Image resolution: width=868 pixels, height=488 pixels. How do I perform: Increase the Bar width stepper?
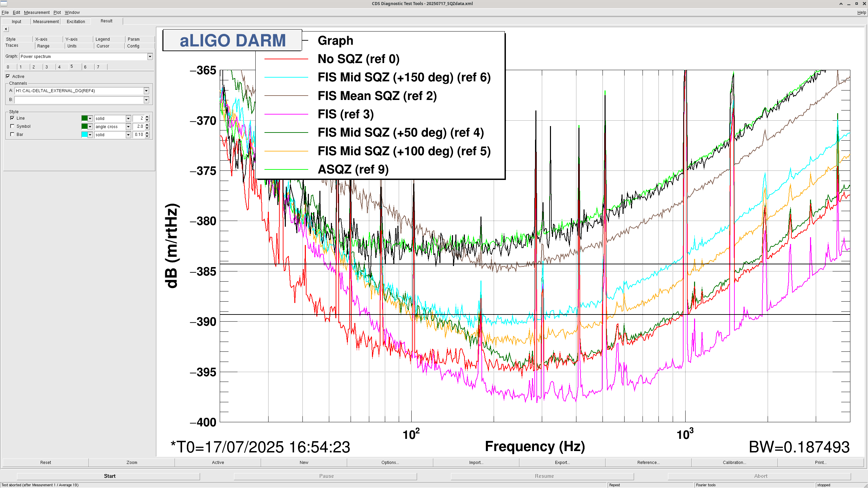147,133
